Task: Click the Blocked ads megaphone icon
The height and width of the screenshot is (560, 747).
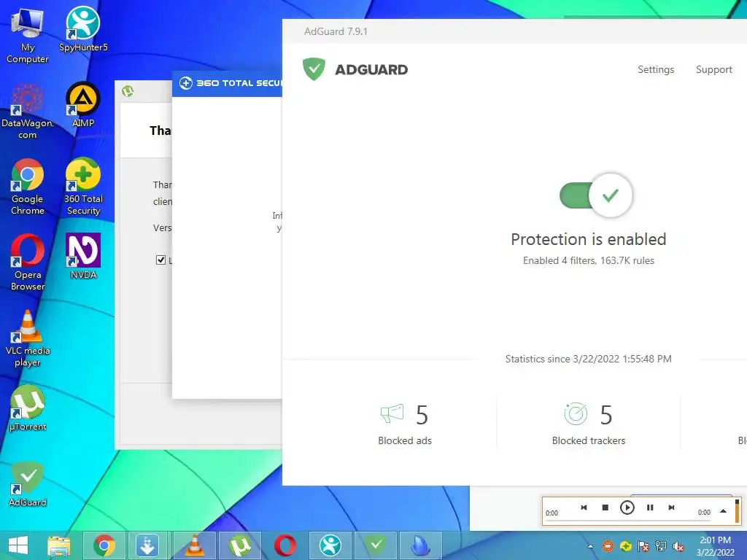Action: pos(392,414)
